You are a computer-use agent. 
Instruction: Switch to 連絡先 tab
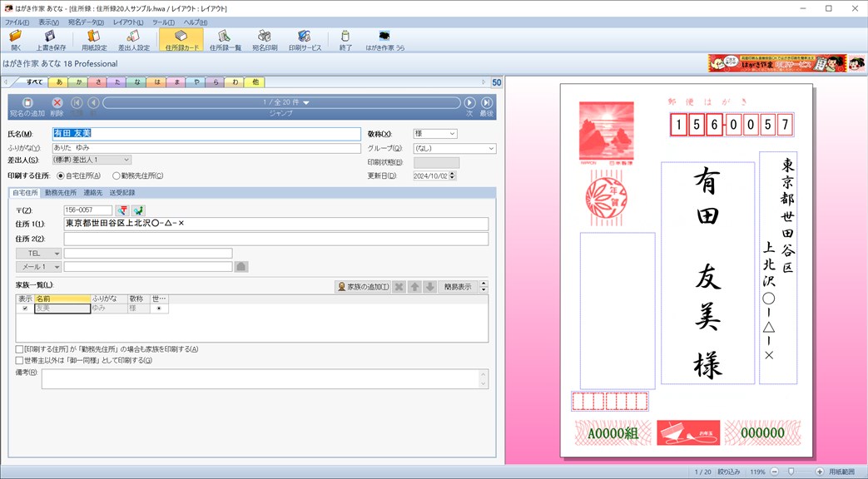pyautogui.click(x=93, y=192)
